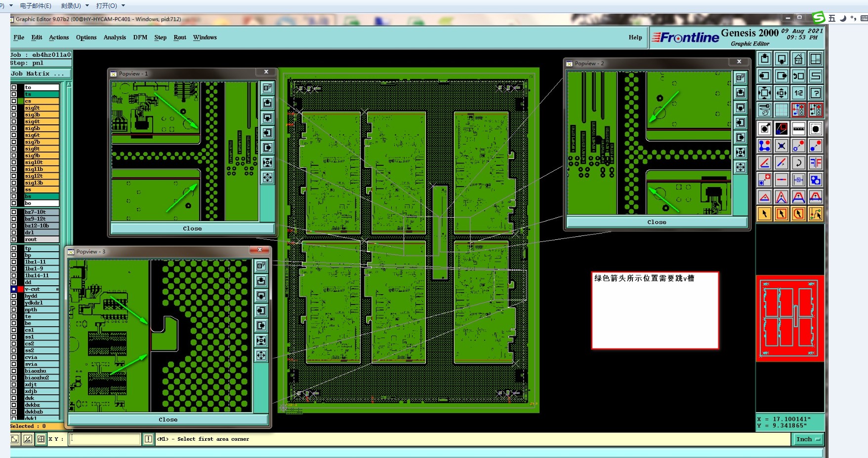Open the Rout menu

[180, 38]
